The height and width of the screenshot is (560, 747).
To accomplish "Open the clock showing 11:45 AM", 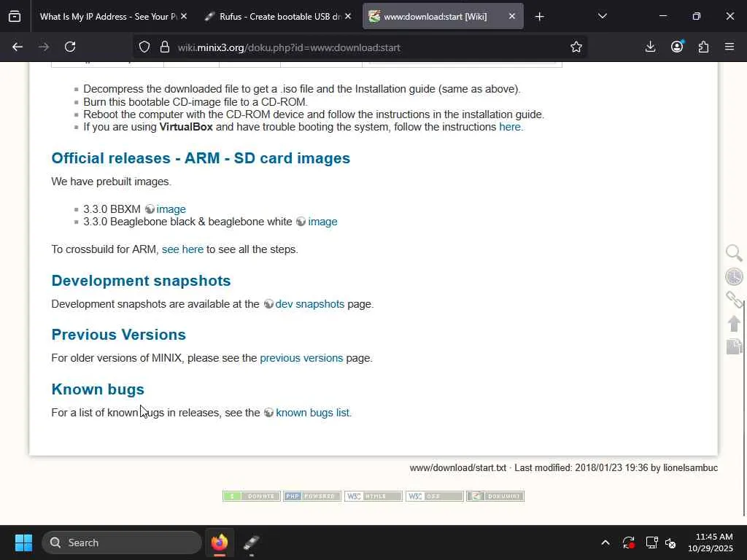I will pyautogui.click(x=711, y=542).
